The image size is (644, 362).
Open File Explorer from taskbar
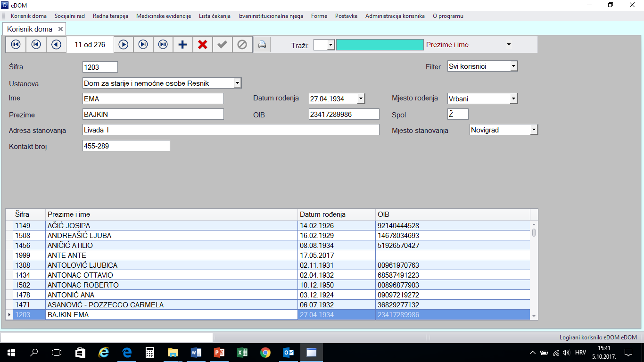click(x=173, y=353)
